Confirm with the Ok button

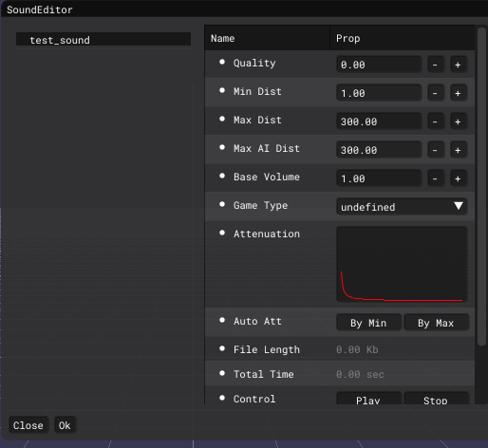[65, 425]
